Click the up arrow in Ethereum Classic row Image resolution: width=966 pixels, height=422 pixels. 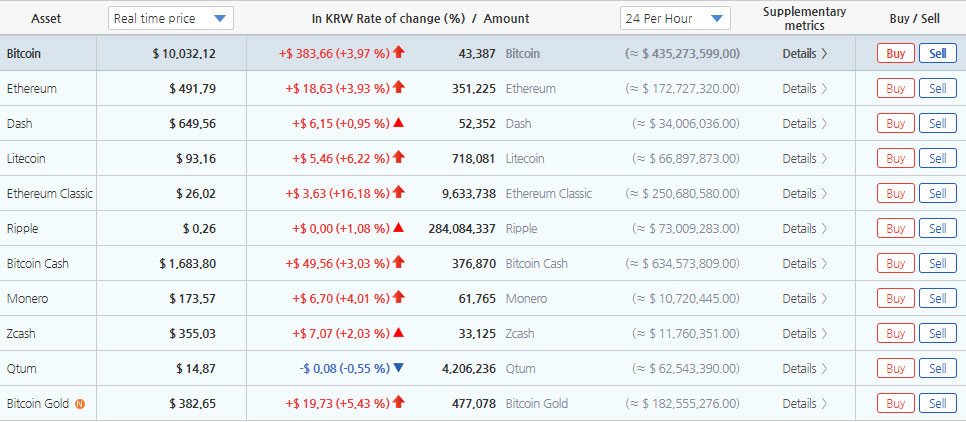pos(399,193)
